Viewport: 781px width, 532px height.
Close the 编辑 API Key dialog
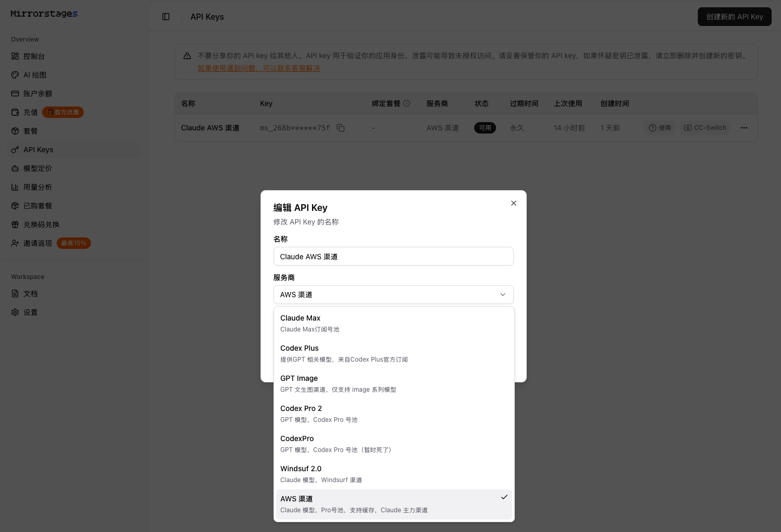(x=514, y=203)
